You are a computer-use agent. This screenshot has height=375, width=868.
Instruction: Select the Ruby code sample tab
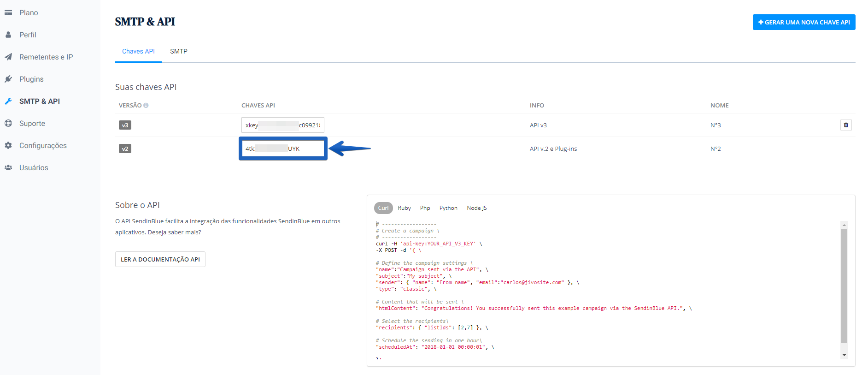coord(405,208)
